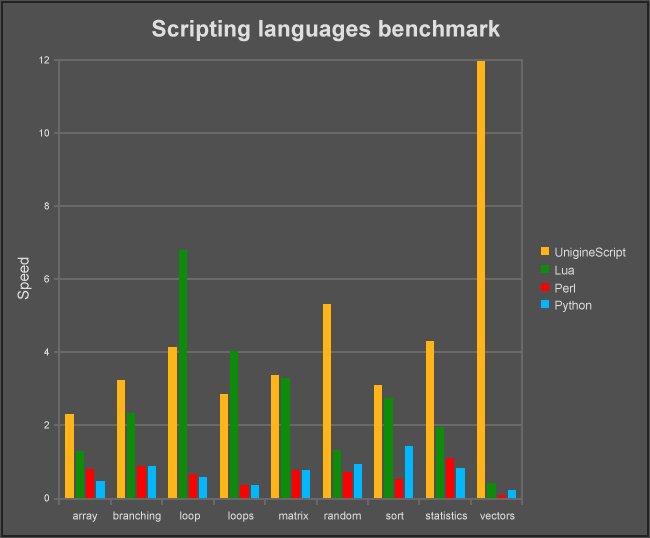Click the 'UnigineScript' legend label

pos(590,252)
